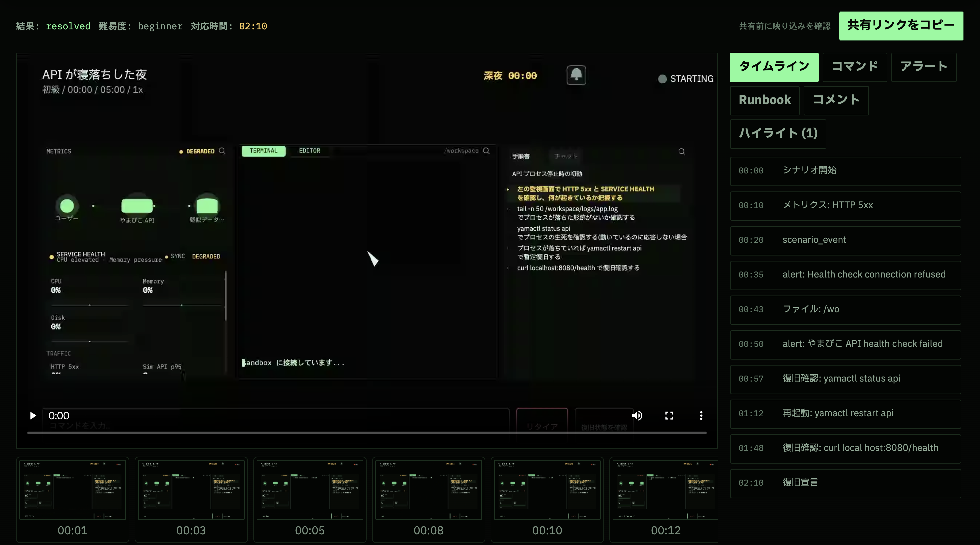
Task: Open the タイムライン tab
Action: point(774,67)
